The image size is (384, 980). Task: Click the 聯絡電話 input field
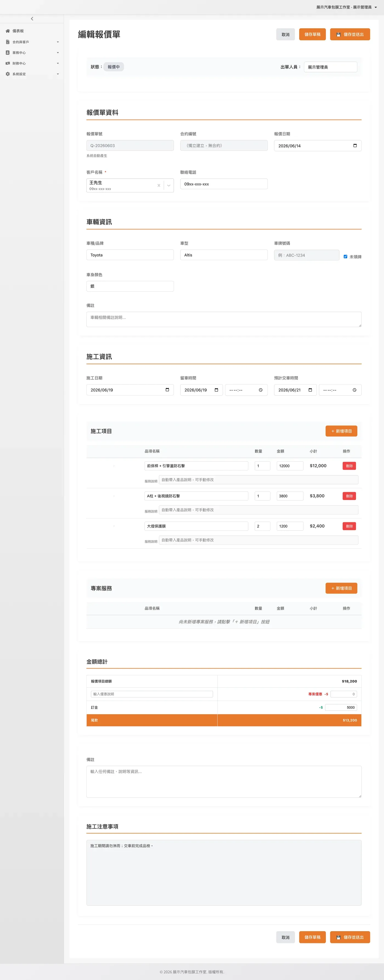(224, 184)
